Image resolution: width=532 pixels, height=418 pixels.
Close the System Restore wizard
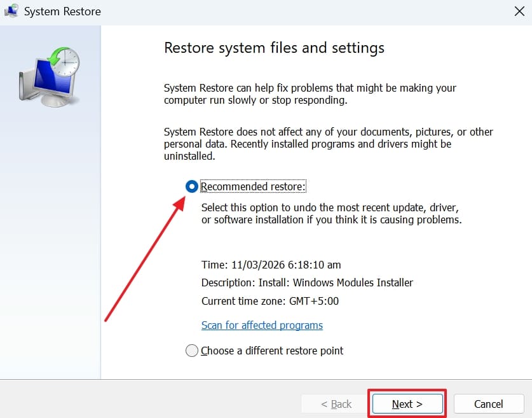519,11
